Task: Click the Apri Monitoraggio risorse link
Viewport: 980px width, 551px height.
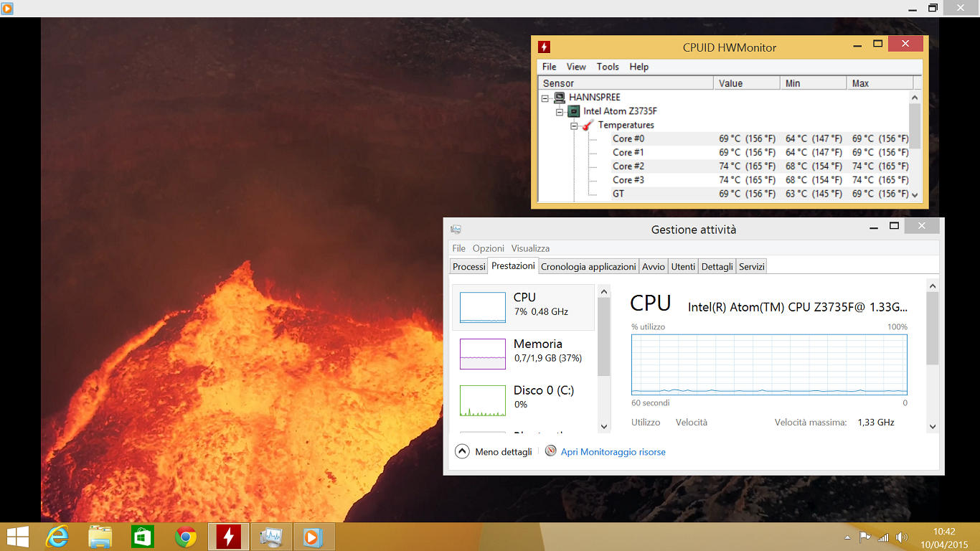Action: 611,452
